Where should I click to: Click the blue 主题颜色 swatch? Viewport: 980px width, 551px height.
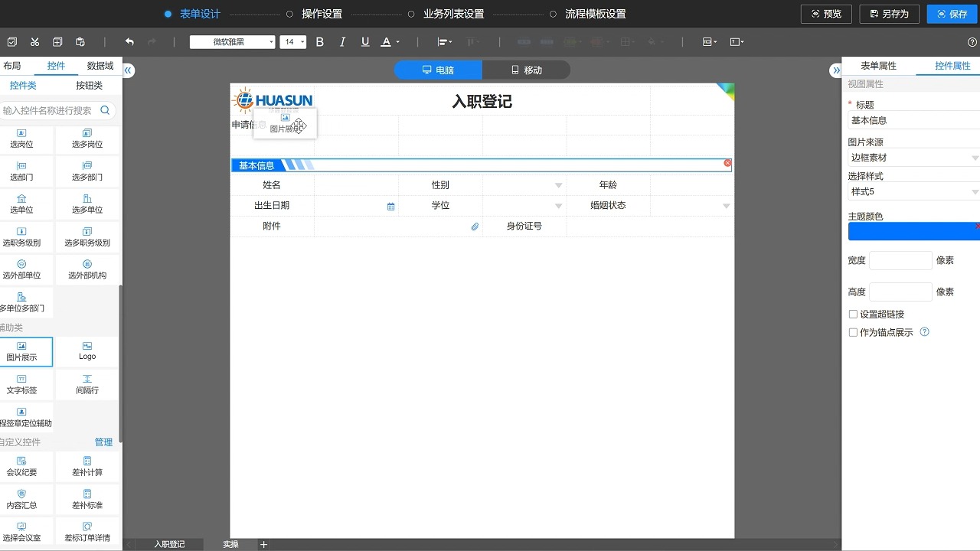tap(913, 231)
